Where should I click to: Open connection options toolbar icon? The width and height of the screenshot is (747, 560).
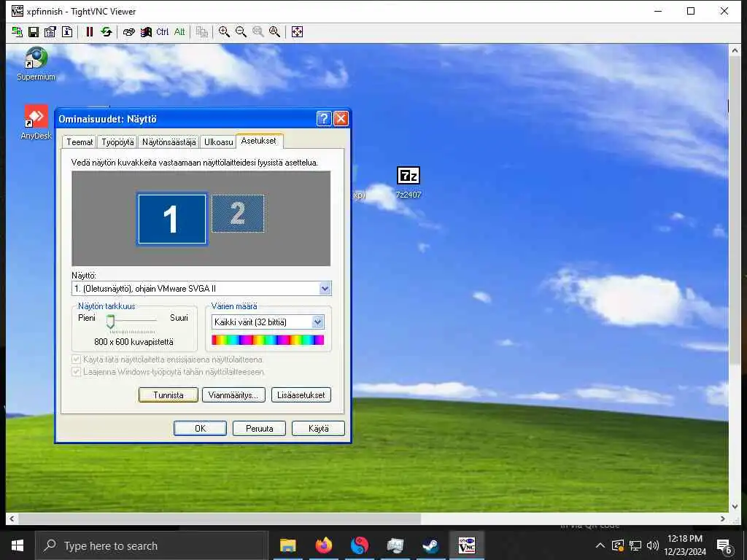tap(50, 32)
